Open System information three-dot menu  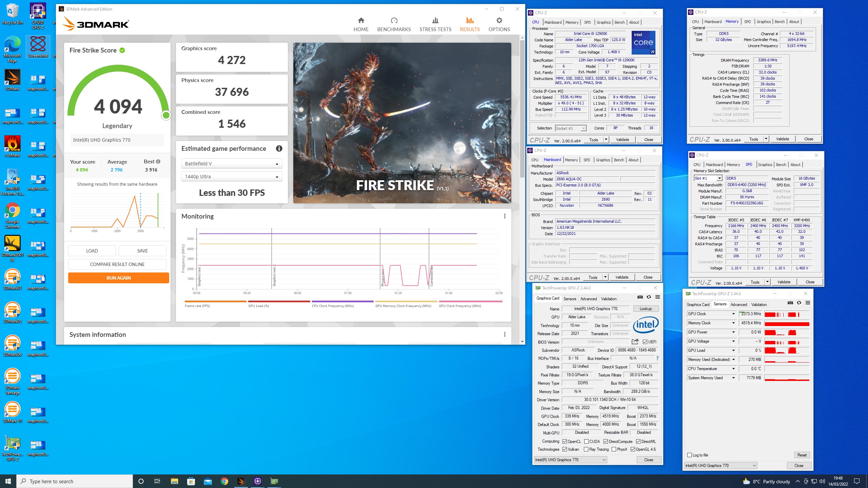(x=505, y=334)
